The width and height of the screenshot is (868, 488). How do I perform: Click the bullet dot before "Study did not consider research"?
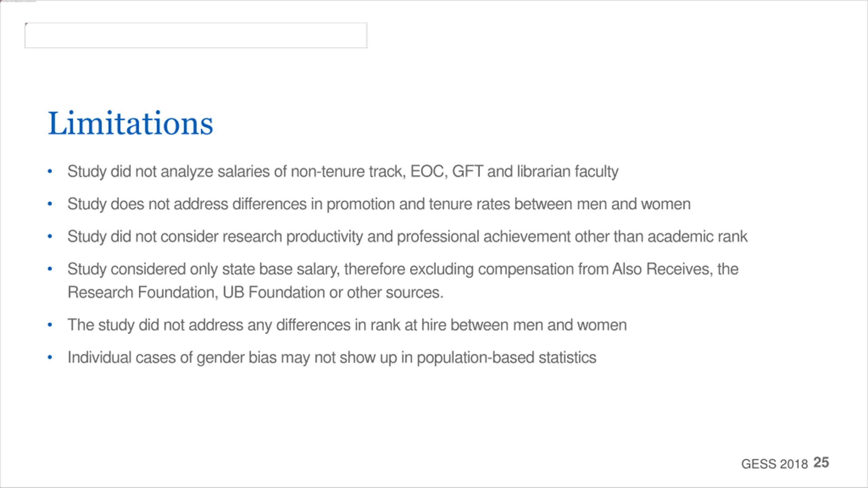coord(50,236)
